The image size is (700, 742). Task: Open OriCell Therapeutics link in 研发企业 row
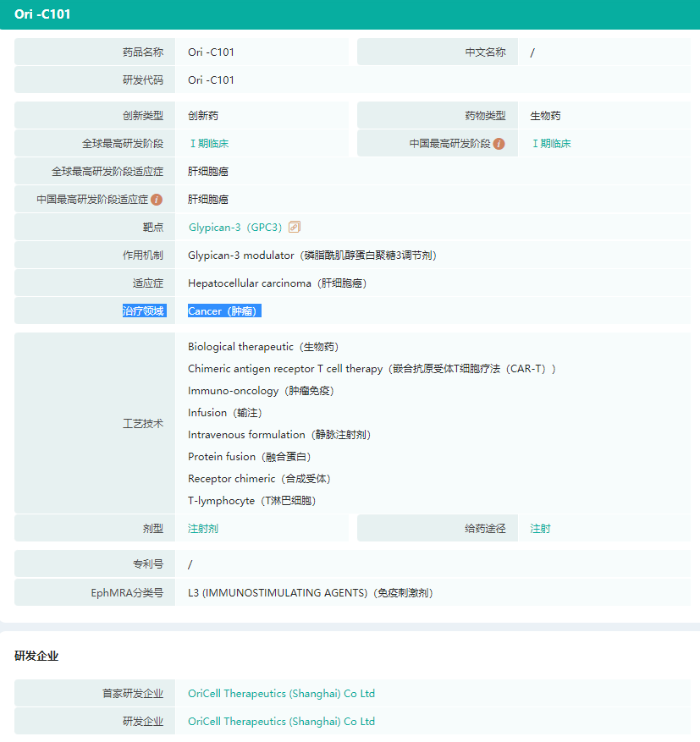click(281, 721)
